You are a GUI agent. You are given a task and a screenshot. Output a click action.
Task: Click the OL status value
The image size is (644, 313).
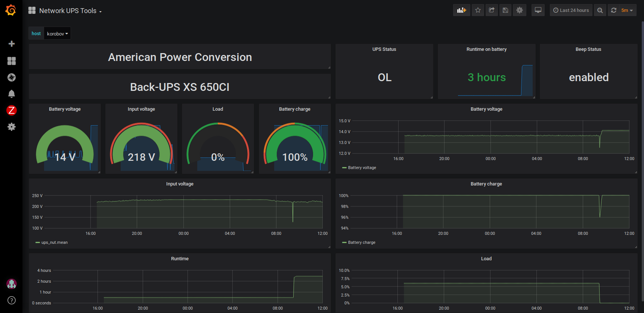[385, 77]
